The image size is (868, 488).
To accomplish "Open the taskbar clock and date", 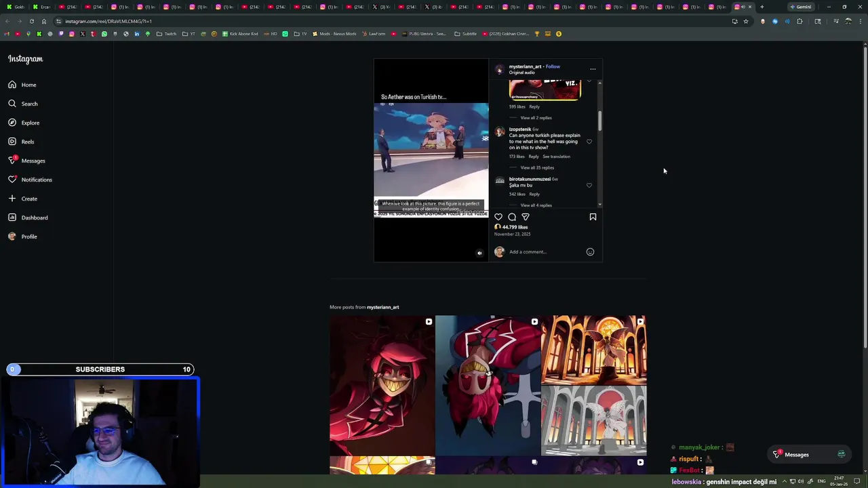I will click(840, 481).
